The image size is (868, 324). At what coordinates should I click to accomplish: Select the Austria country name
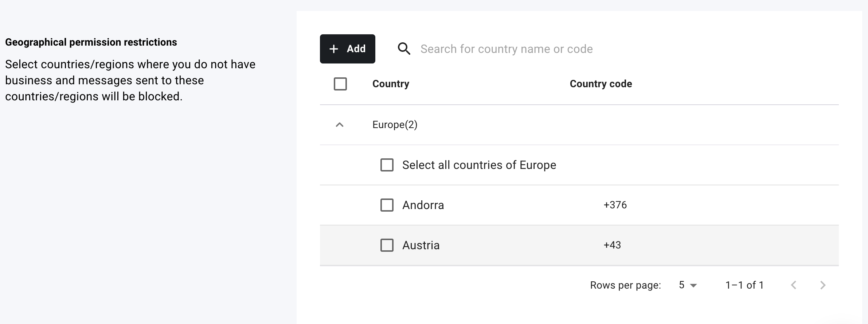[x=421, y=245]
